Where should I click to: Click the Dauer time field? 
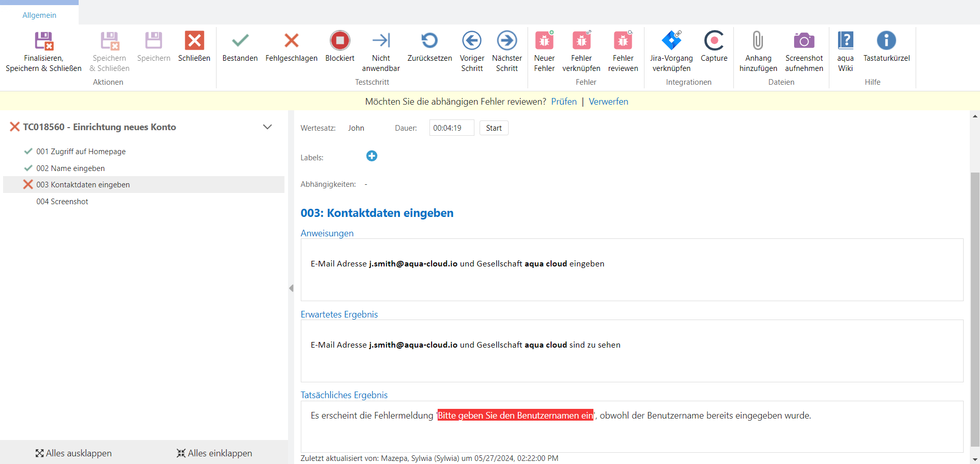(451, 128)
